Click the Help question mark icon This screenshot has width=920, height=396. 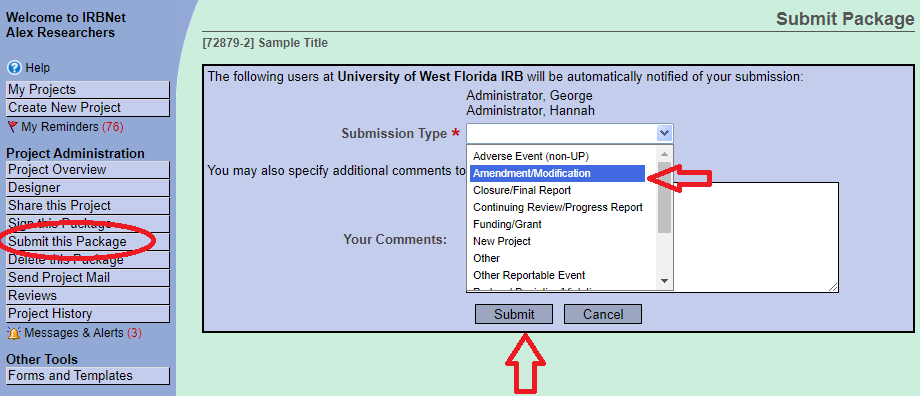[14, 68]
